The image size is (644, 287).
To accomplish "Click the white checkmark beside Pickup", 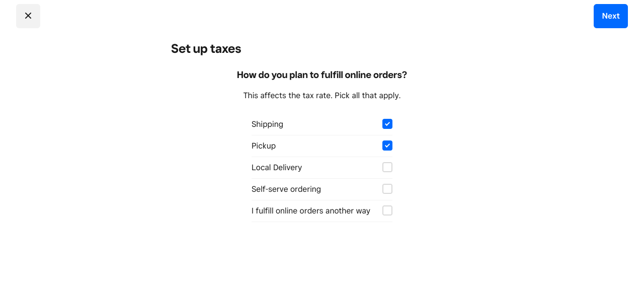I will [387, 146].
